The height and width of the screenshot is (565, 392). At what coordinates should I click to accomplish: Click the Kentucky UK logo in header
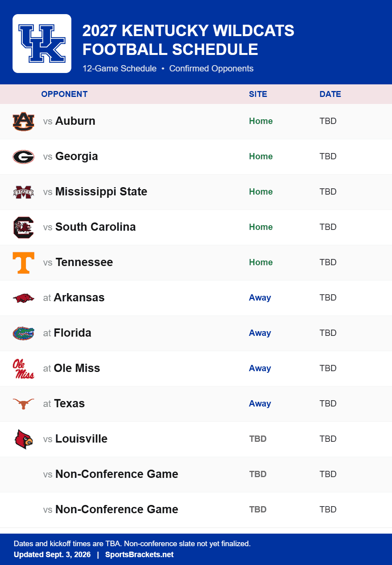click(42, 44)
